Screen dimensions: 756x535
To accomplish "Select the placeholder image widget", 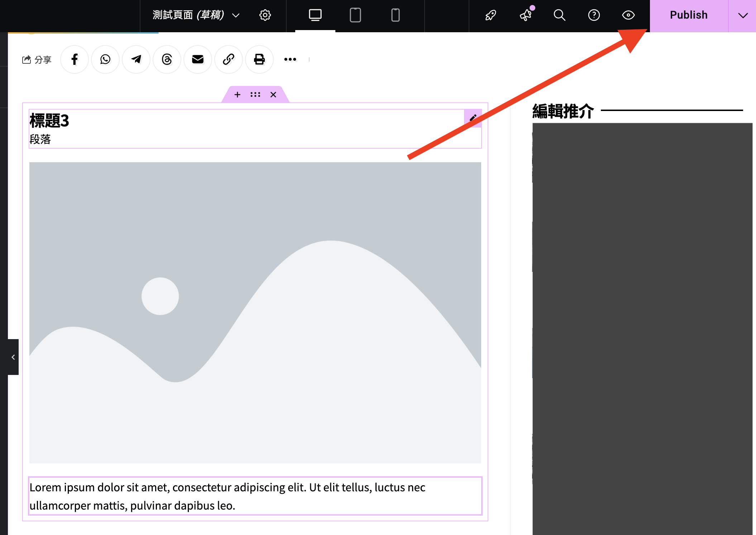I will pyautogui.click(x=255, y=312).
